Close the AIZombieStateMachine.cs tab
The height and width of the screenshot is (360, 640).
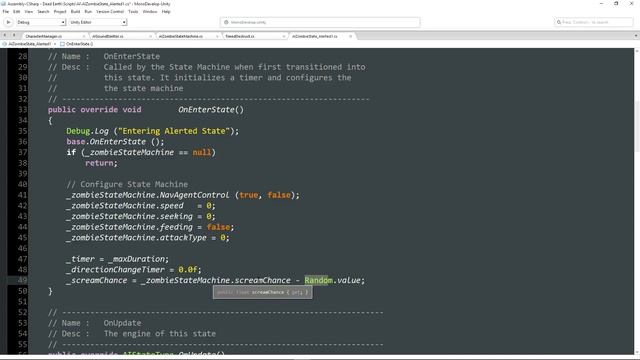pos(217,36)
